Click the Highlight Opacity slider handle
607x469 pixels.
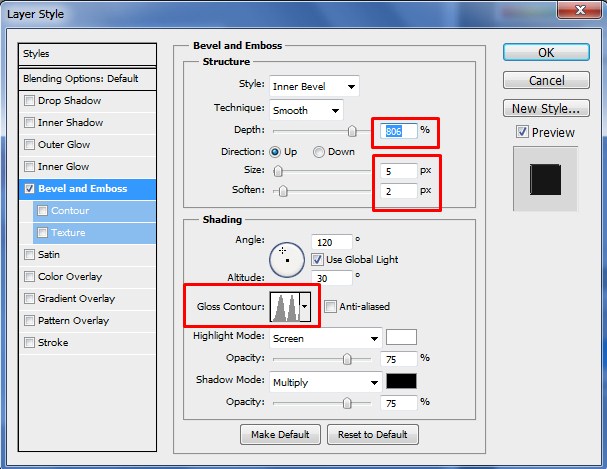(347, 359)
